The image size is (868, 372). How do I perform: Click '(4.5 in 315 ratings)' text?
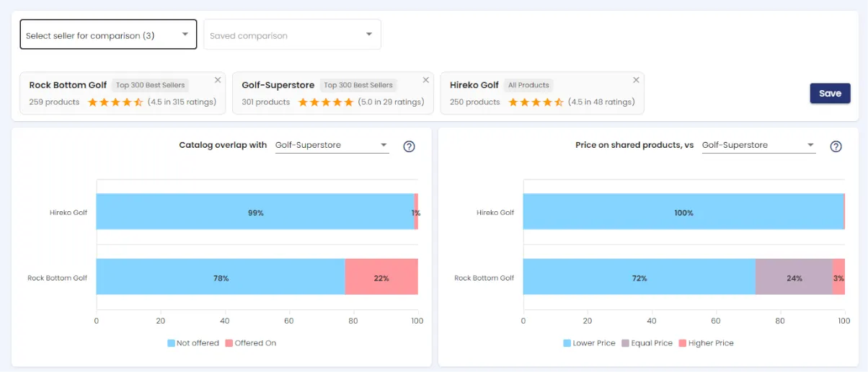[x=182, y=102]
